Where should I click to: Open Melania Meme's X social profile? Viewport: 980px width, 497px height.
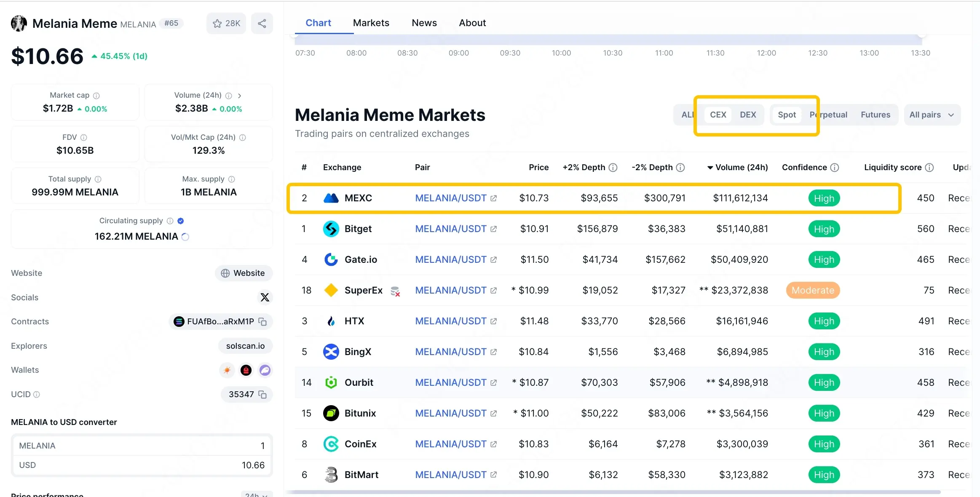coord(265,297)
